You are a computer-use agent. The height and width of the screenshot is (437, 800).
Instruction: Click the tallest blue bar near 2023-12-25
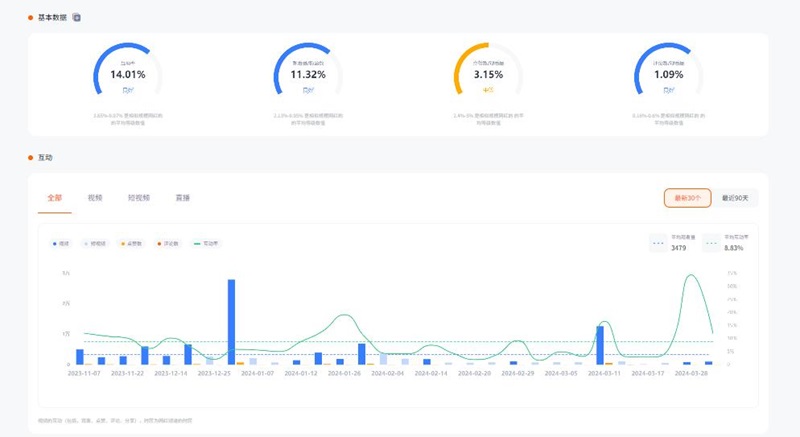pos(231,322)
